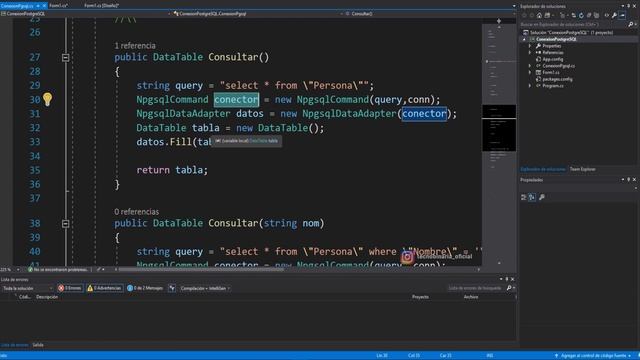Screen dimensions: 640x360
Task: Open the ConexionPgsql type navigation dropdown
Action: 257,14
